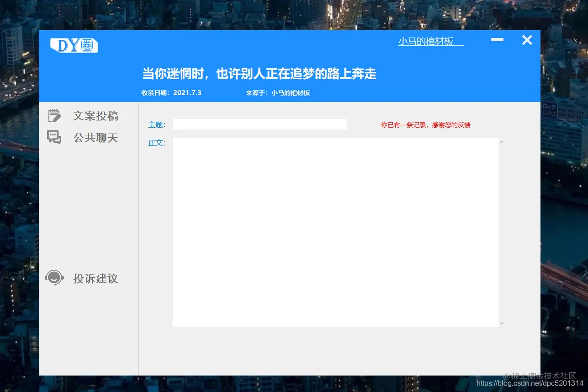Click the 收录日期 2021.7.3 text
Screen dimensions: 588x392
(x=171, y=92)
